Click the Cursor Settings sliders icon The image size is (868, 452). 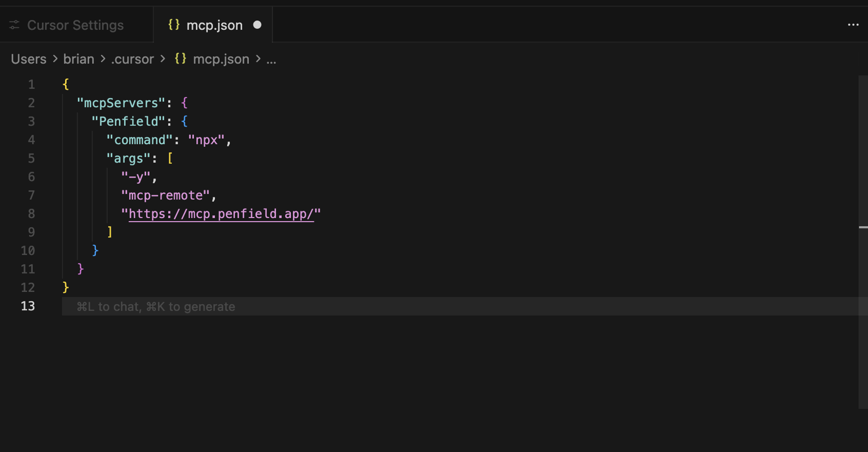coord(14,25)
